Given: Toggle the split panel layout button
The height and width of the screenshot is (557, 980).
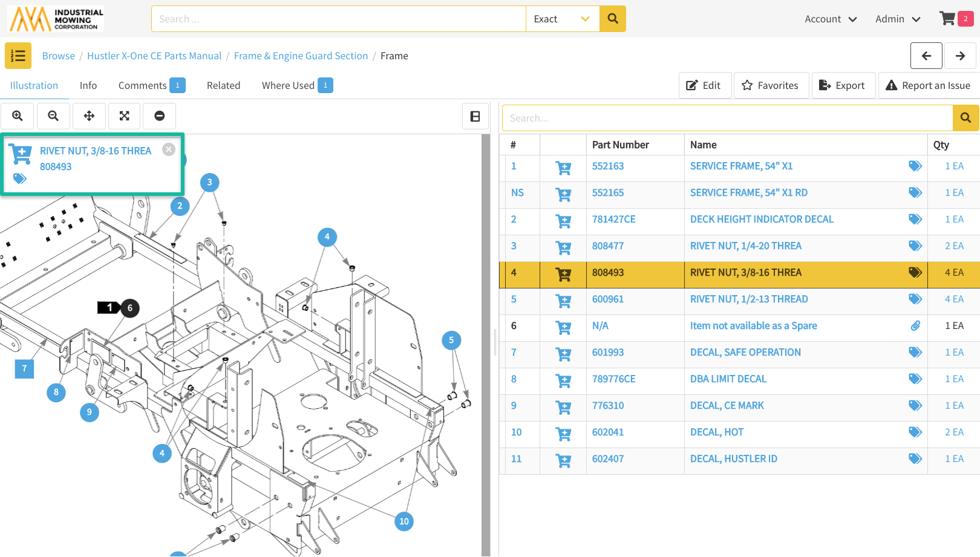Looking at the screenshot, I should 475,116.
